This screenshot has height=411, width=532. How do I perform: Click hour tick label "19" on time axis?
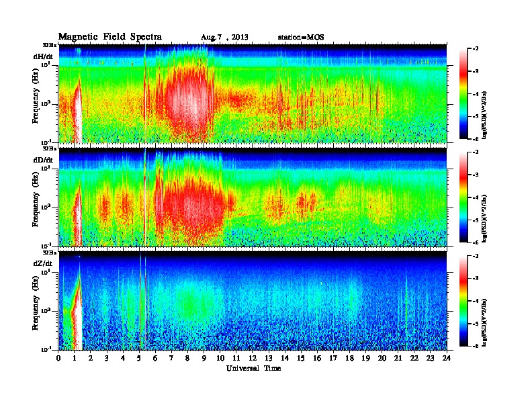tap(365, 358)
